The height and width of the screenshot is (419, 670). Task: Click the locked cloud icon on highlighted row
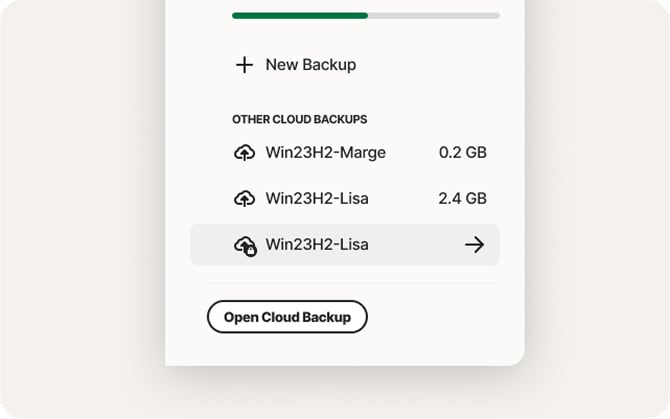(x=244, y=245)
